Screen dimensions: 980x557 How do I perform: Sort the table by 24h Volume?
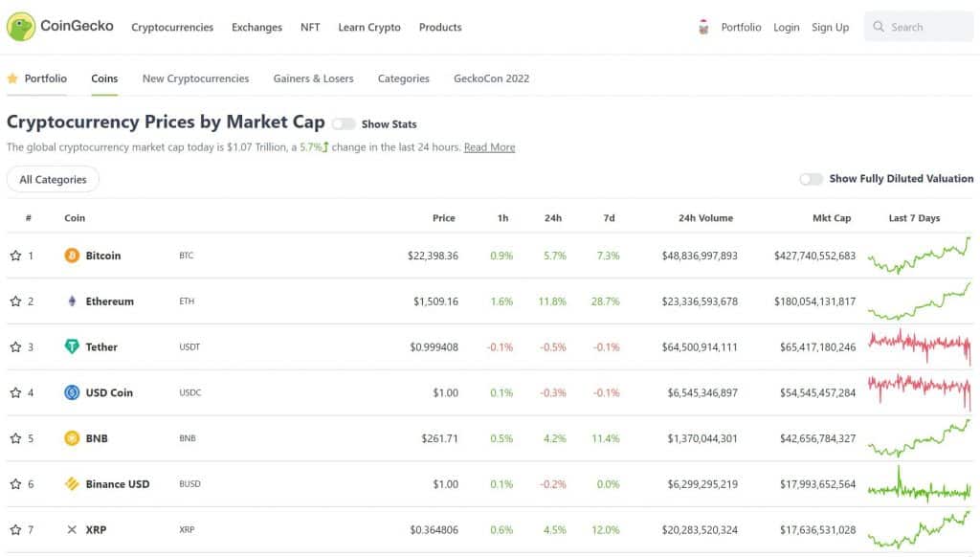tap(705, 217)
